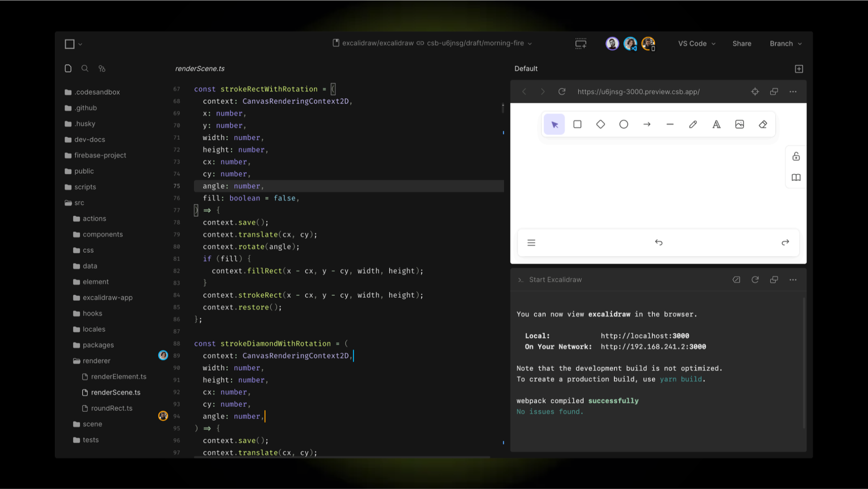Click the http://localhost:3000 link in terminal
This screenshot has height=489, width=868.
645,336
